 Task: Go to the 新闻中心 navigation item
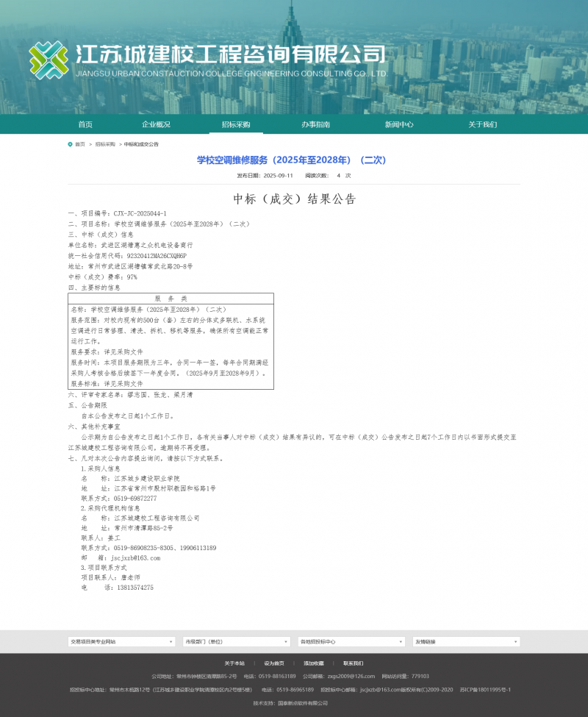point(399,124)
